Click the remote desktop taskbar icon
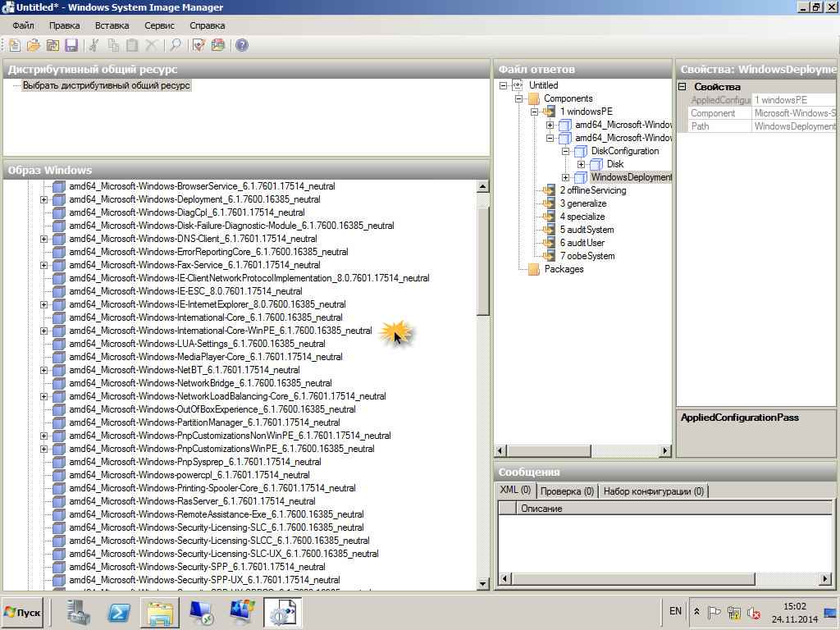840x630 pixels. coord(201,612)
